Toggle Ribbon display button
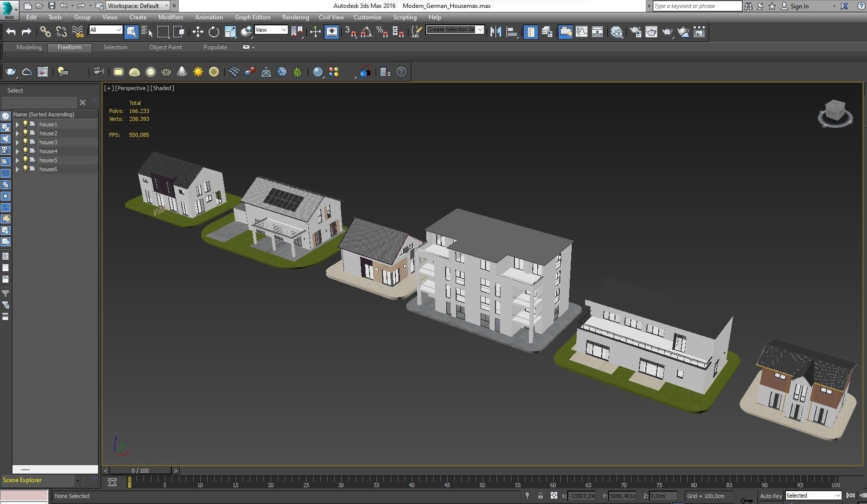The image size is (867, 504). pyautogui.click(x=566, y=32)
